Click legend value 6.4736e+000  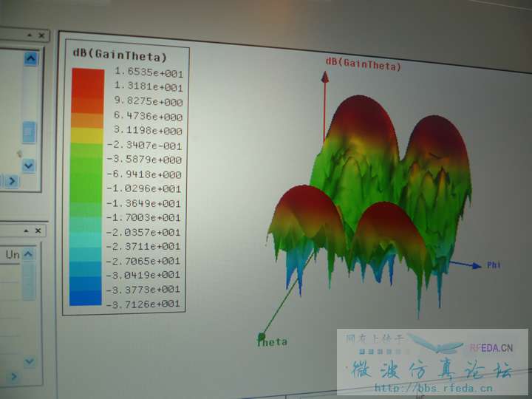(149, 116)
